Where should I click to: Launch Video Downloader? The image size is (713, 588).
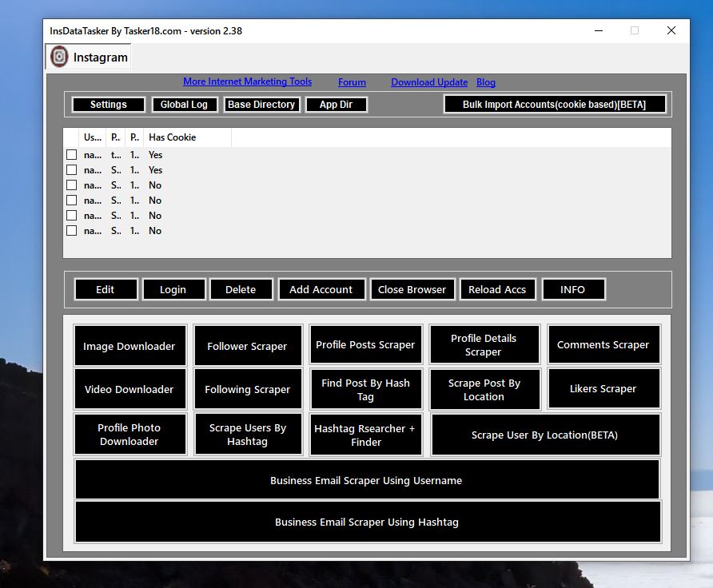pyautogui.click(x=129, y=389)
